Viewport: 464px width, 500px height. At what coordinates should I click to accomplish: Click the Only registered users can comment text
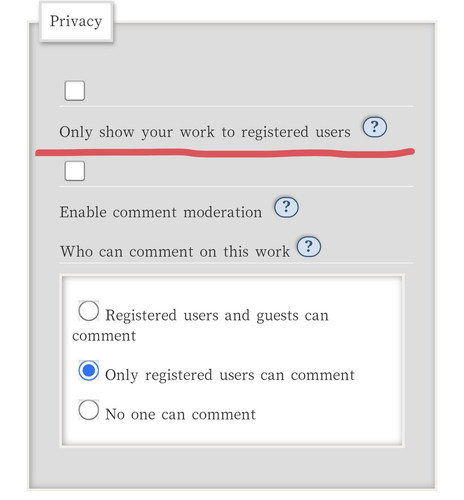(x=230, y=375)
